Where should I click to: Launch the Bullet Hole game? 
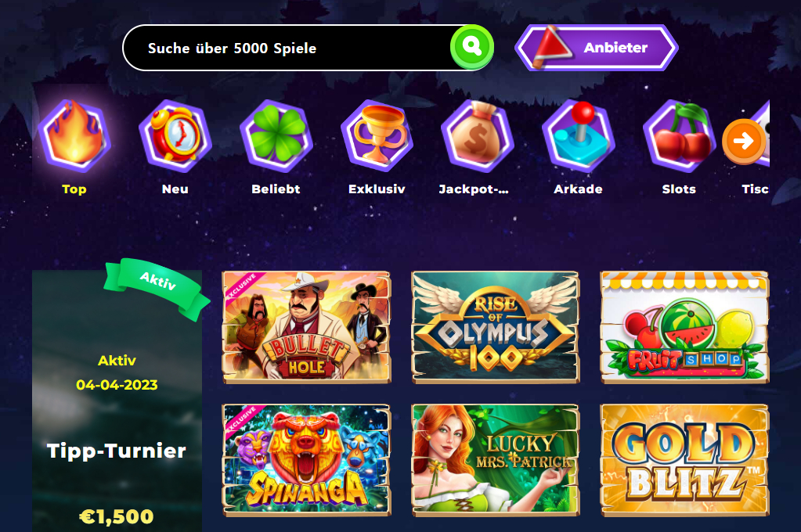tap(306, 327)
